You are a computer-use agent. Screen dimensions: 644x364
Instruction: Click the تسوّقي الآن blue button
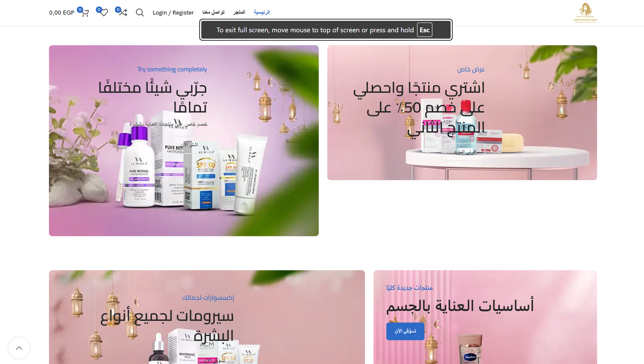[x=405, y=331]
